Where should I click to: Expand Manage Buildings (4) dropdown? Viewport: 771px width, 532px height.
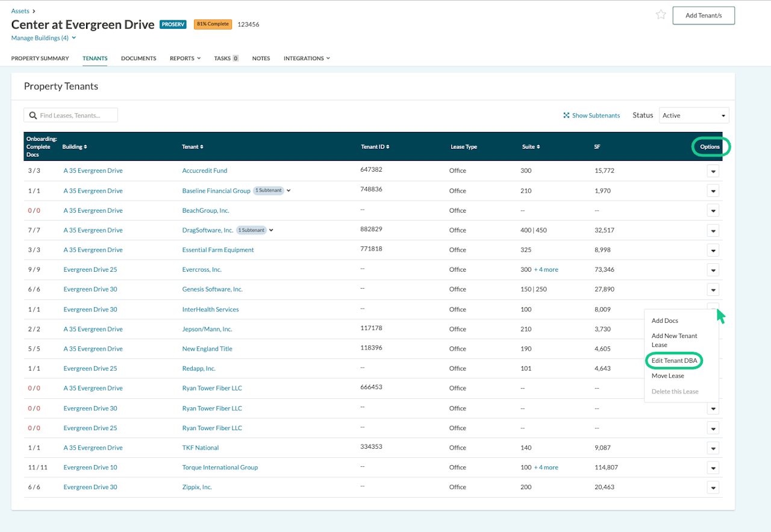(73, 38)
